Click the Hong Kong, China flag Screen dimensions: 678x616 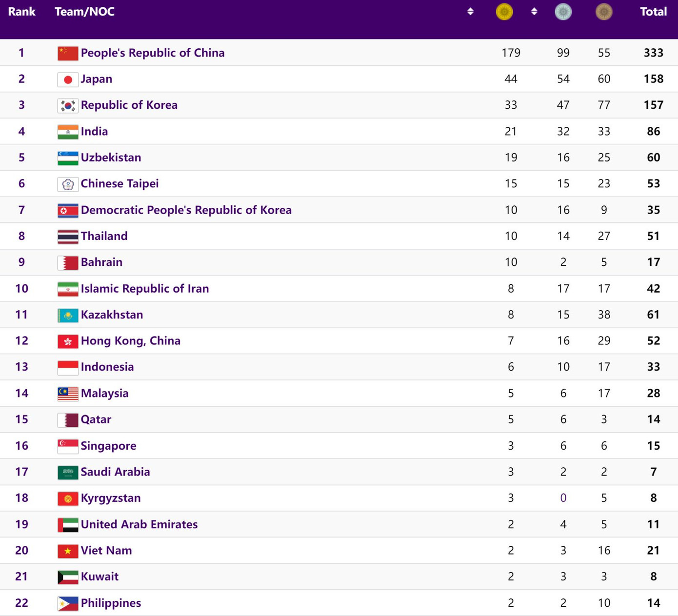(x=68, y=341)
